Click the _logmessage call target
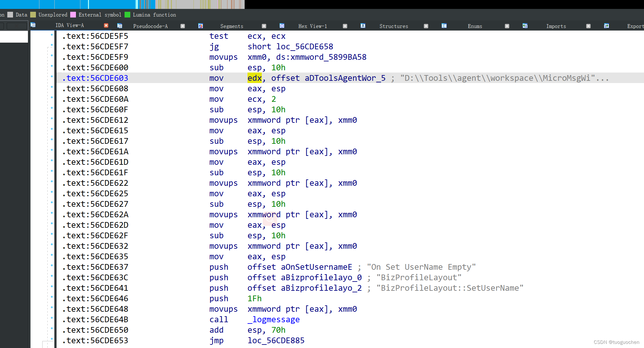The height and width of the screenshot is (348, 644). (274, 319)
